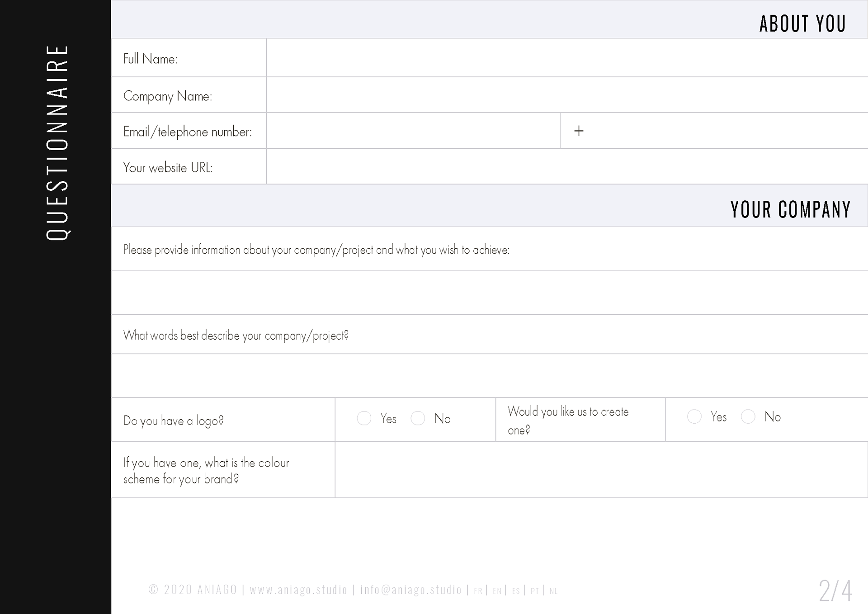Click the describing words answer area
Image resolution: width=868 pixels, height=614 pixels.
[489, 376]
